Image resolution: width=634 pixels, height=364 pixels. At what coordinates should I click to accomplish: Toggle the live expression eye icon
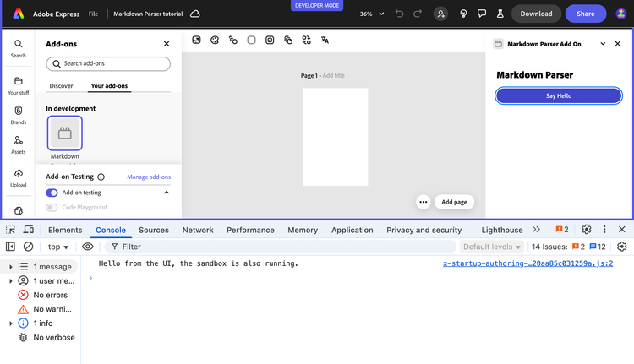click(88, 247)
